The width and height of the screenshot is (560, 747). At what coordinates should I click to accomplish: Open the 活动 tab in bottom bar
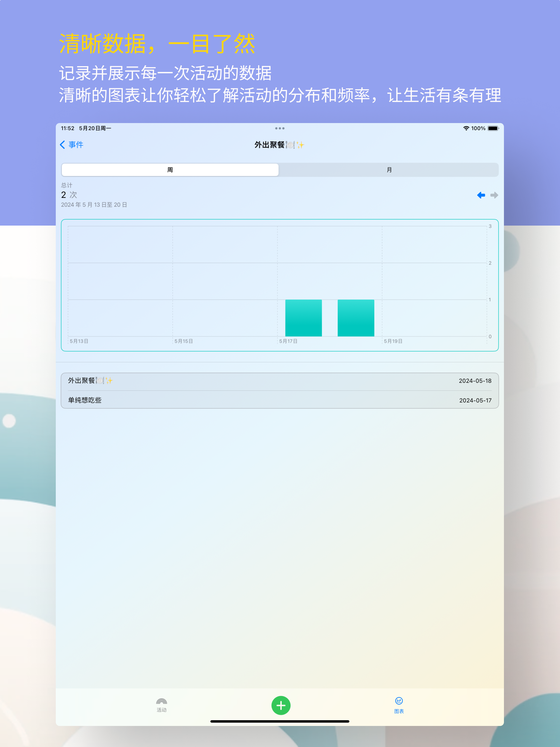161,705
